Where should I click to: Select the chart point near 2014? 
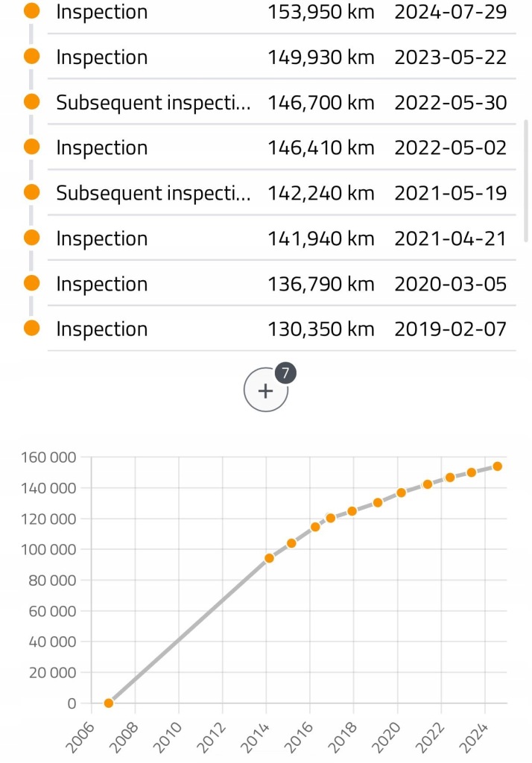click(x=269, y=558)
